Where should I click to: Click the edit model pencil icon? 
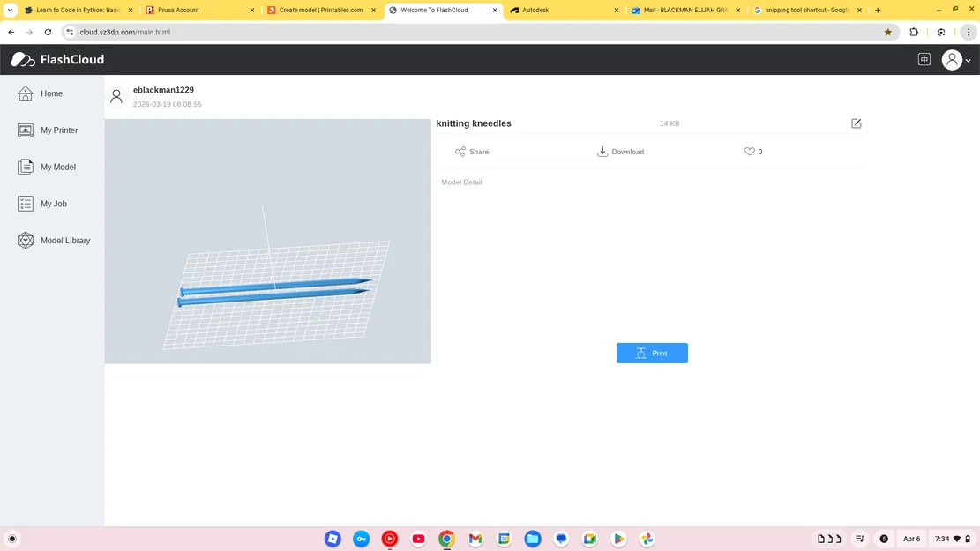click(857, 123)
